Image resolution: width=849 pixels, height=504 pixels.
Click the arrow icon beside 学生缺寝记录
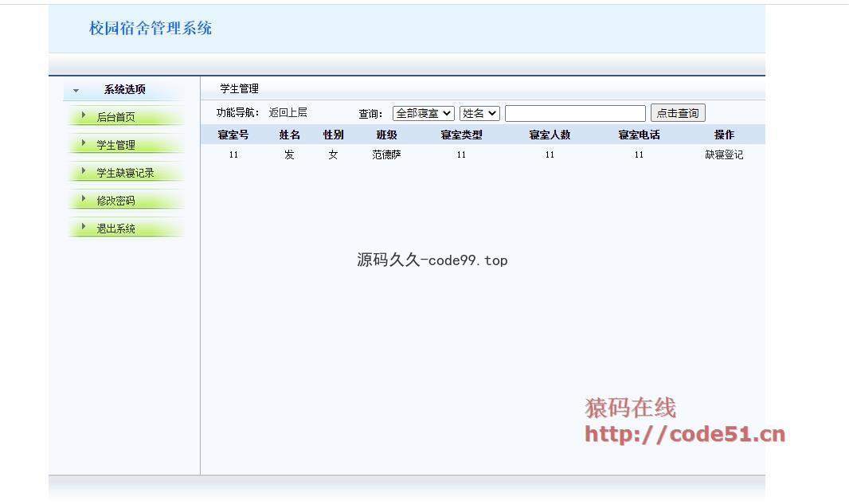(84, 172)
